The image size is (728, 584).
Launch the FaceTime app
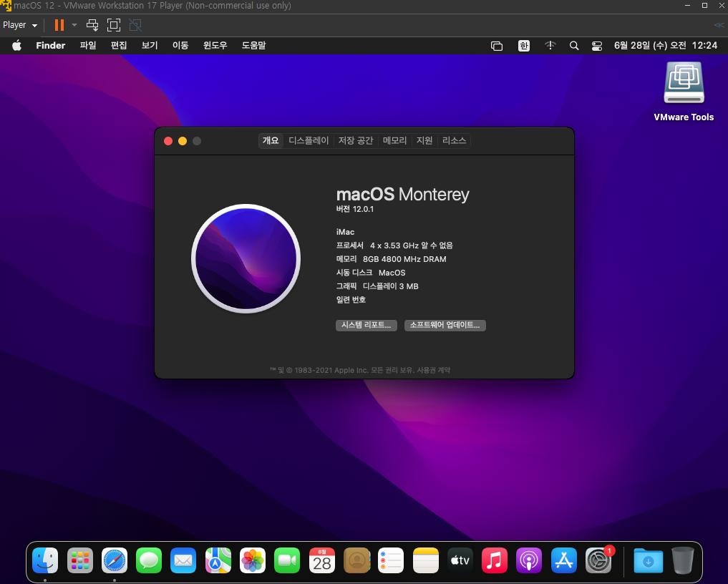pyautogui.click(x=287, y=560)
